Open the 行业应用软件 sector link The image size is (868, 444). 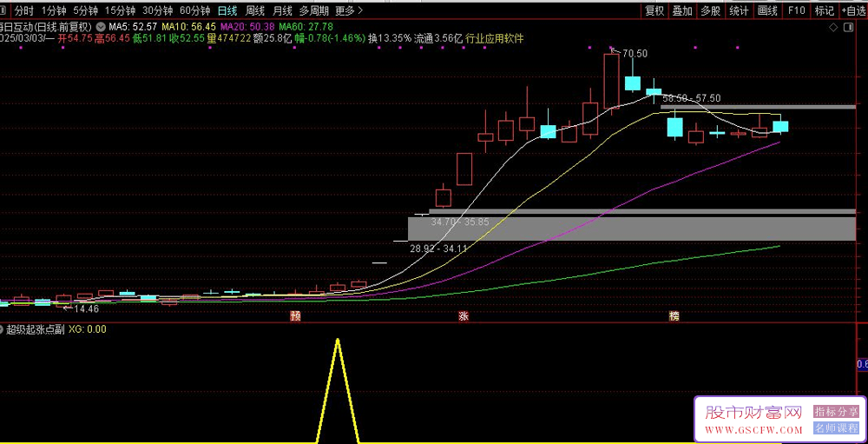pos(494,38)
